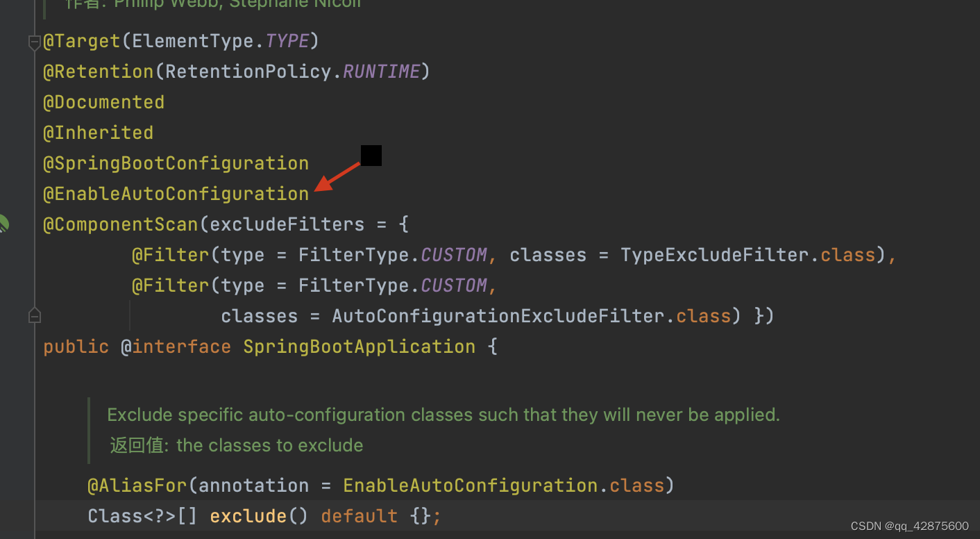Click the RUNTIME constant
Image resolution: width=980 pixels, height=539 pixels.
pyautogui.click(x=382, y=72)
